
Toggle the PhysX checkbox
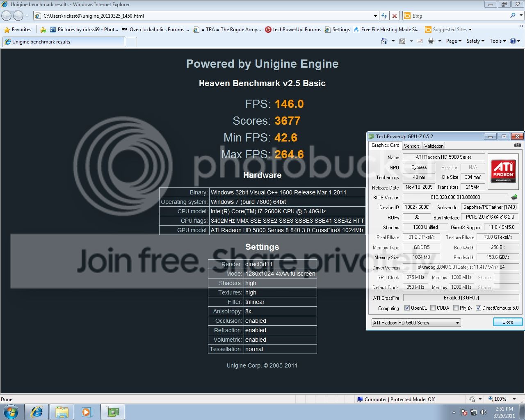click(456, 308)
